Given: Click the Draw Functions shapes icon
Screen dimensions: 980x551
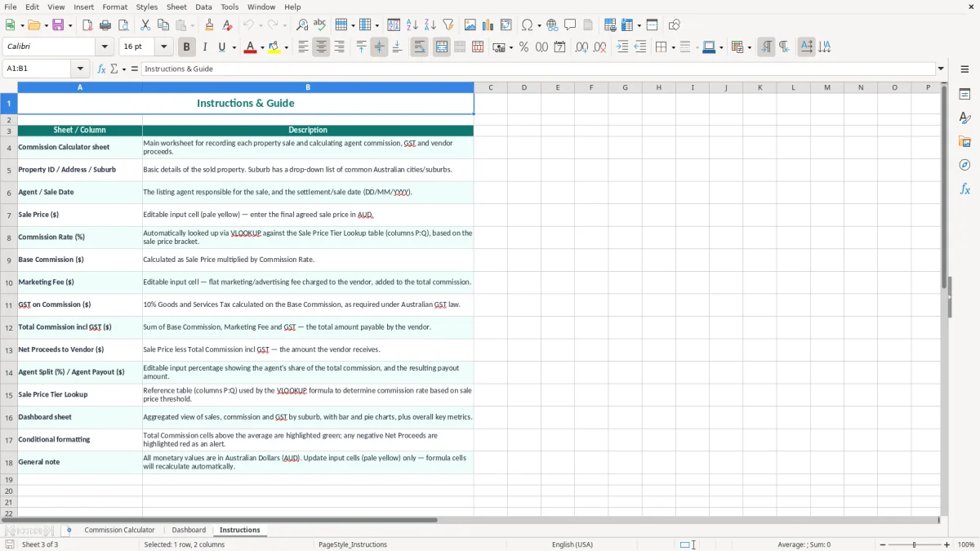Looking at the screenshot, I should click(x=674, y=25).
